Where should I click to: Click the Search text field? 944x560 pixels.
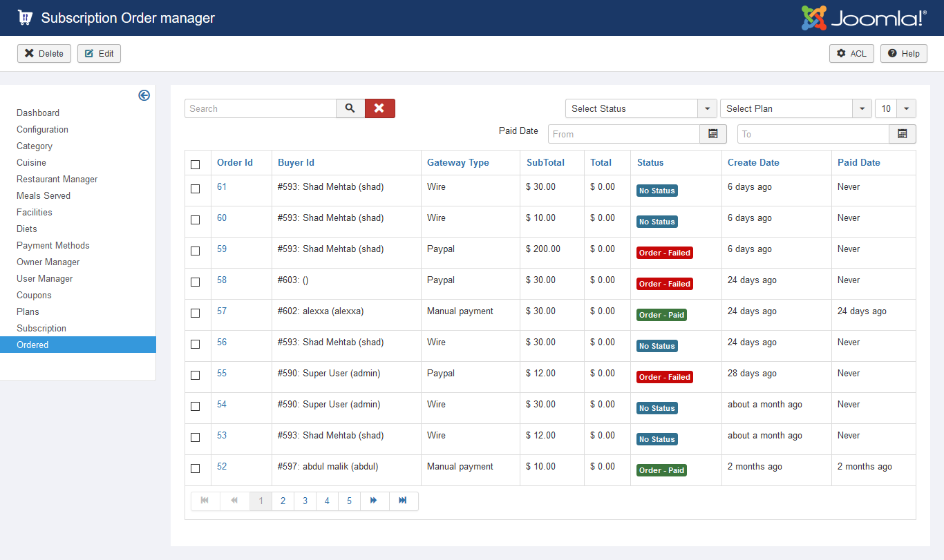coord(261,108)
